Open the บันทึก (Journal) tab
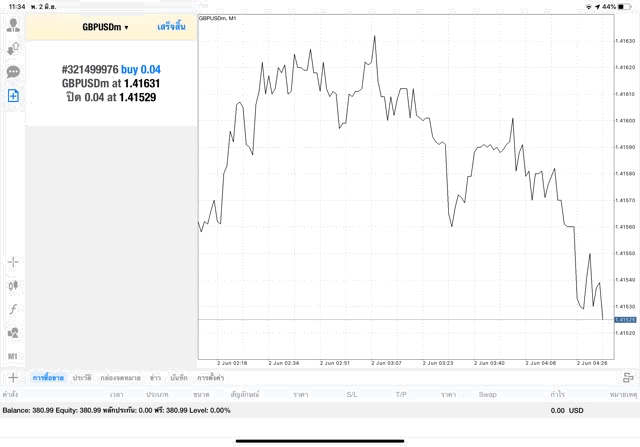 coord(179,378)
